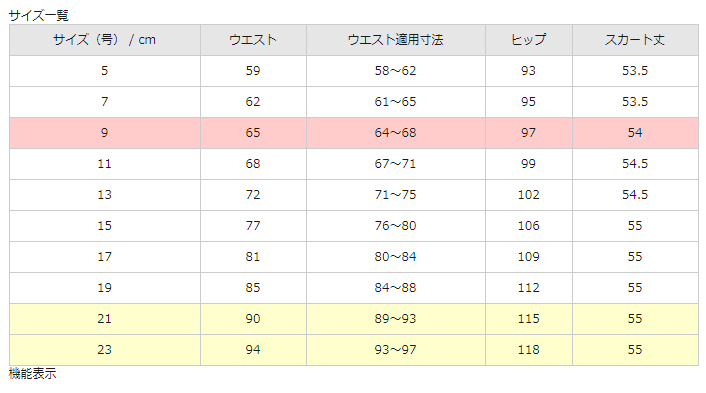Click the 機能表示 text below table
This screenshot has width=706, height=393.
[32, 374]
